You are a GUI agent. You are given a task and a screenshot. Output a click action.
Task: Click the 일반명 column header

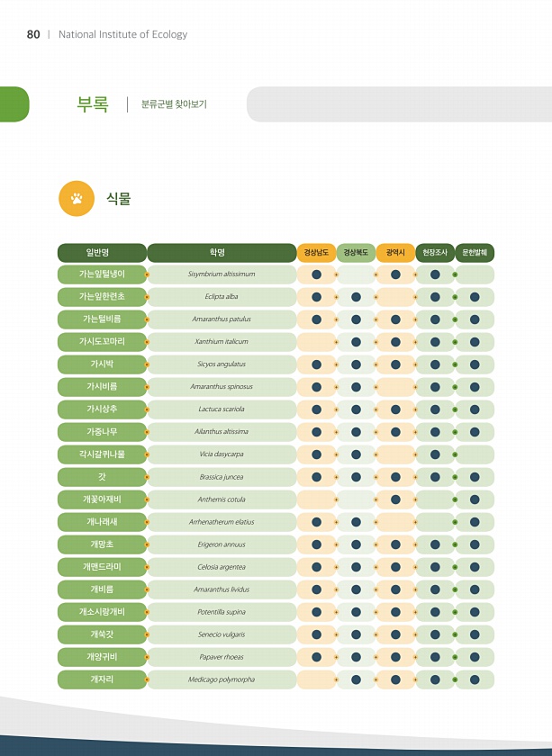(102, 253)
